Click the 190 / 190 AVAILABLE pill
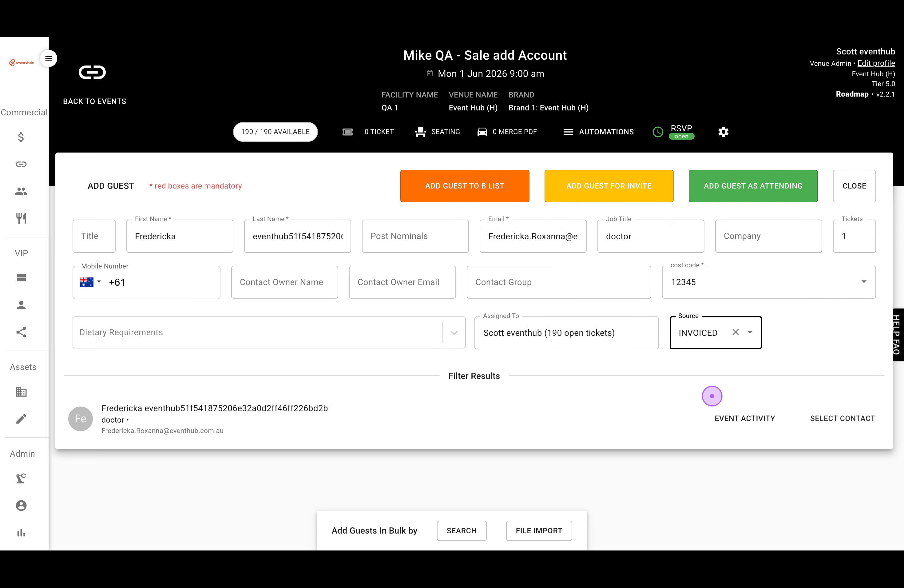The image size is (904, 588). 276,132
